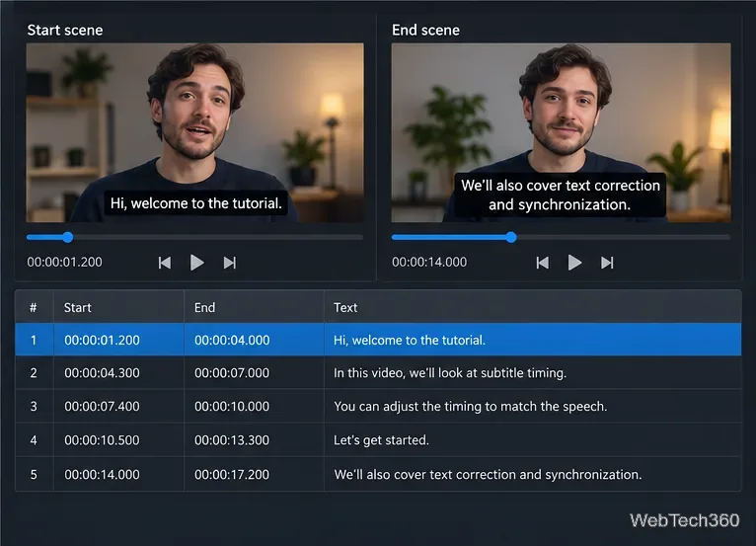This screenshot has height=546, width=756.
Task: Click the Start scene seek slider handle
Action: [x=68, y=237]
